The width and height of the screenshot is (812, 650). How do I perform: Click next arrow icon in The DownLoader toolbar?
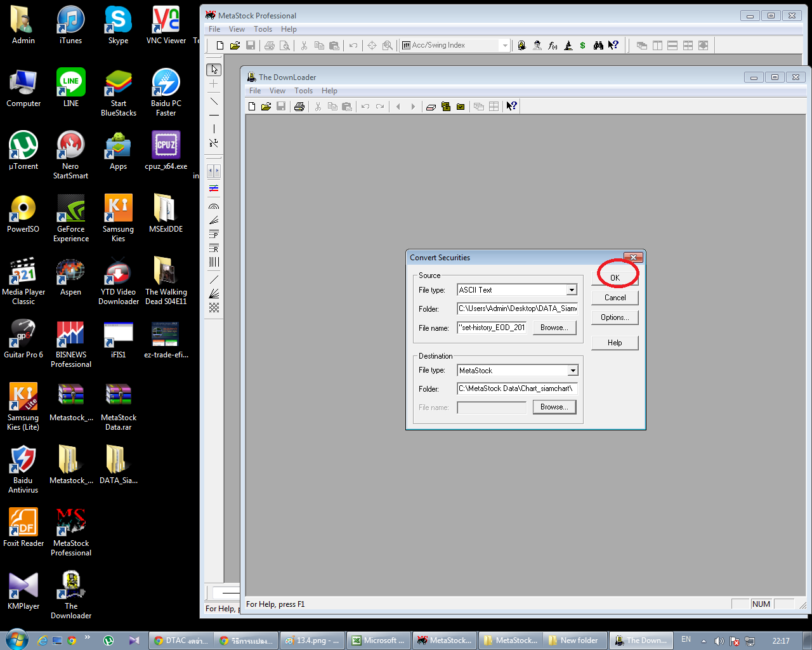(413, 107)
